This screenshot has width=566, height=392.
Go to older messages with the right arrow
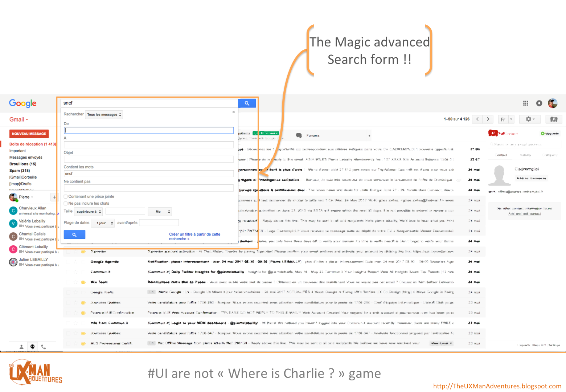tap(488, 119)
